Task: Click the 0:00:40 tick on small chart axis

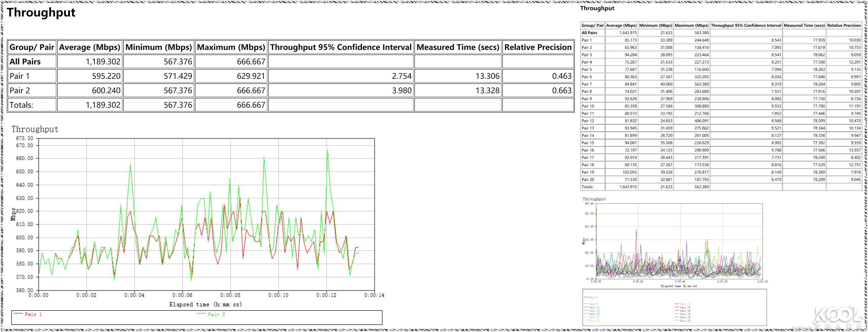Action: [680, 282]
